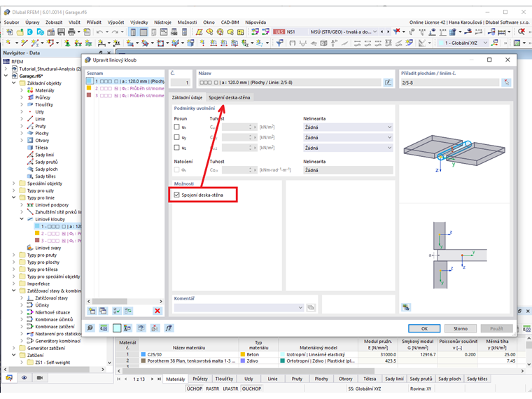Click the eye Display tab icon
This screenshot has width=532, height=399.
tap(24, 377)
